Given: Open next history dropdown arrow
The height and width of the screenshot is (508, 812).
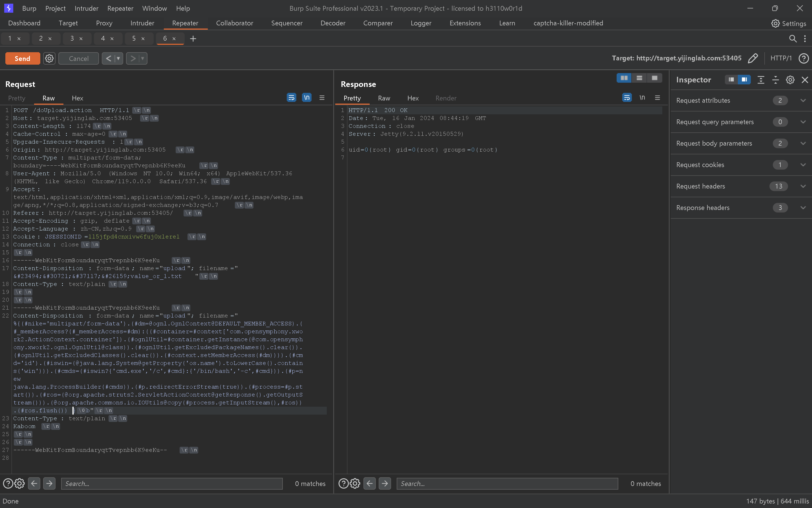Looking at the screenshot, I should click(143, 58).
